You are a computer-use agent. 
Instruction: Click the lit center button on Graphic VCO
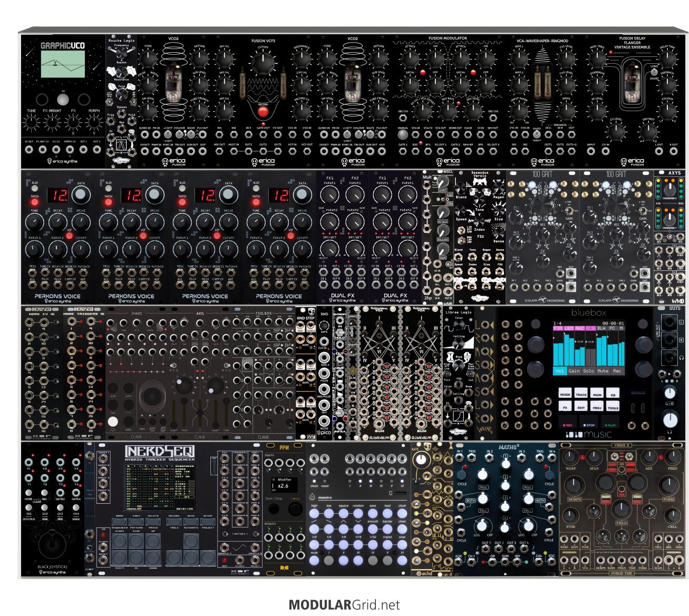pos(63,100)
